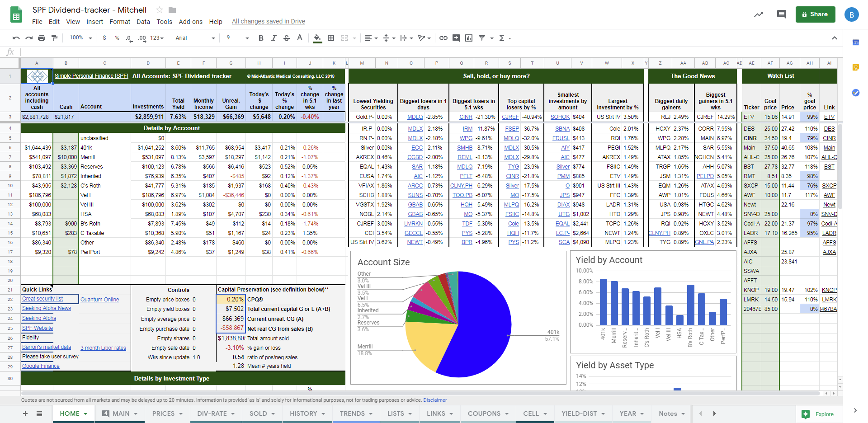
Task: Click the green Share button
Action: tap(815, 14)
